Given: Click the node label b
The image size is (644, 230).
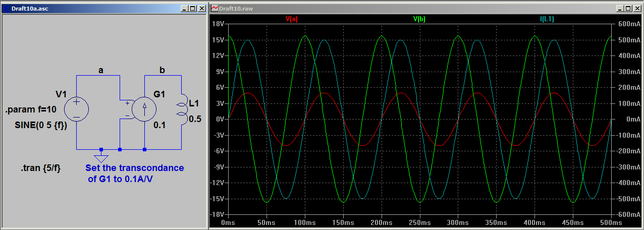Looking at the screenshot, I should (162, 70).
